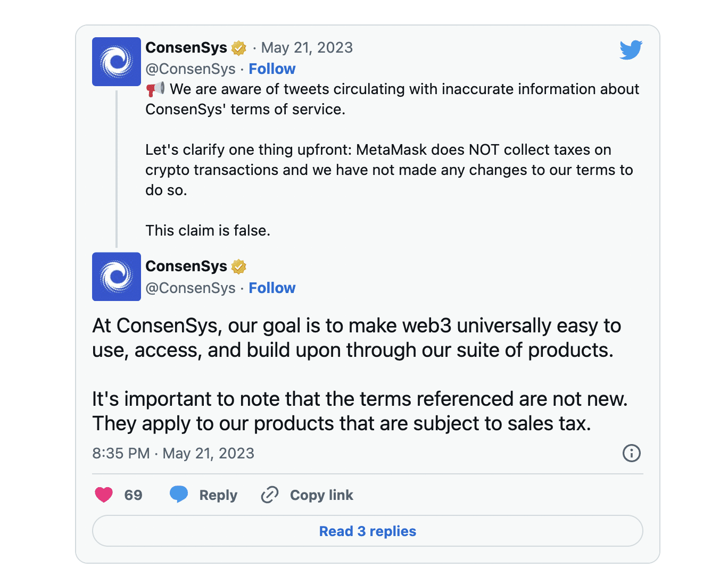
Task: Click the Twitter bird logo
Action: (631, 49)
